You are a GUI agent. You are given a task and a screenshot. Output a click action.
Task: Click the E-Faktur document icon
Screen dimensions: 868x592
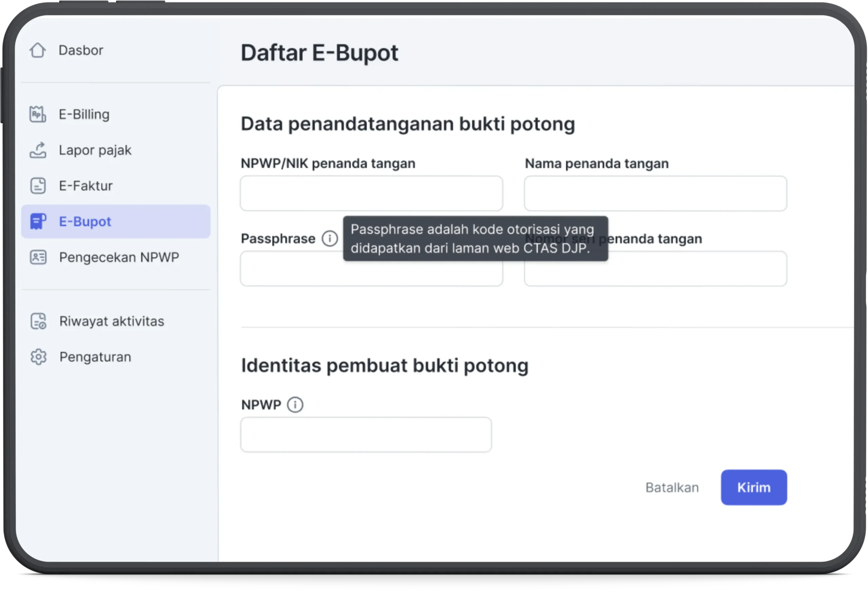[x=38, y=185]
